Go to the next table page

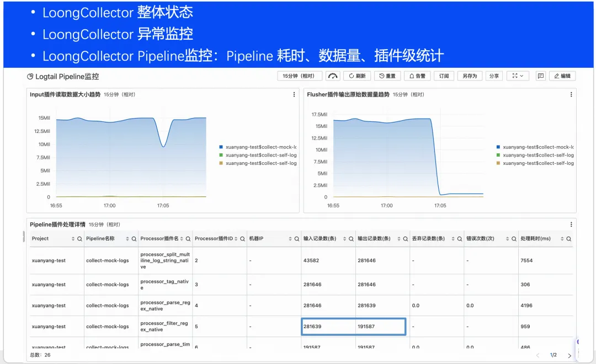tap(569, 356)
